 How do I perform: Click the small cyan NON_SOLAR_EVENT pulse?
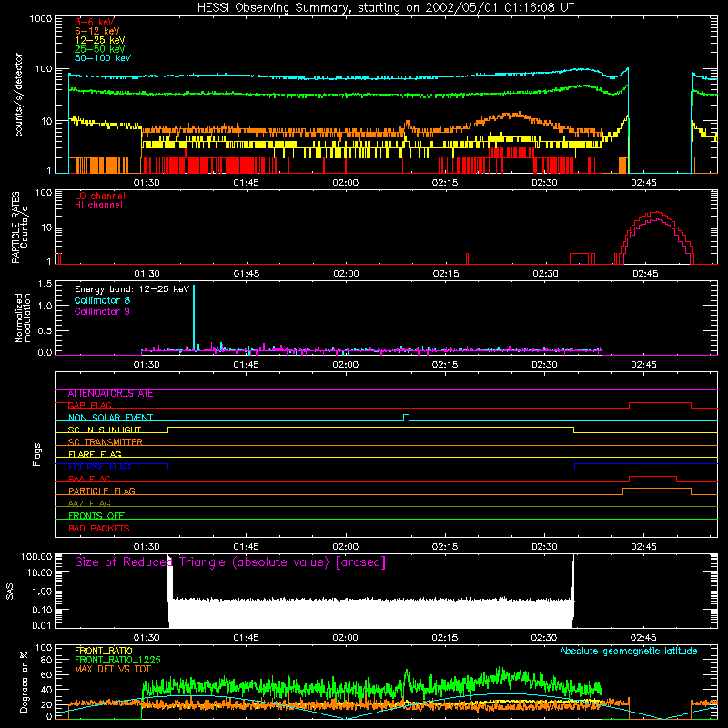point(406,418)
